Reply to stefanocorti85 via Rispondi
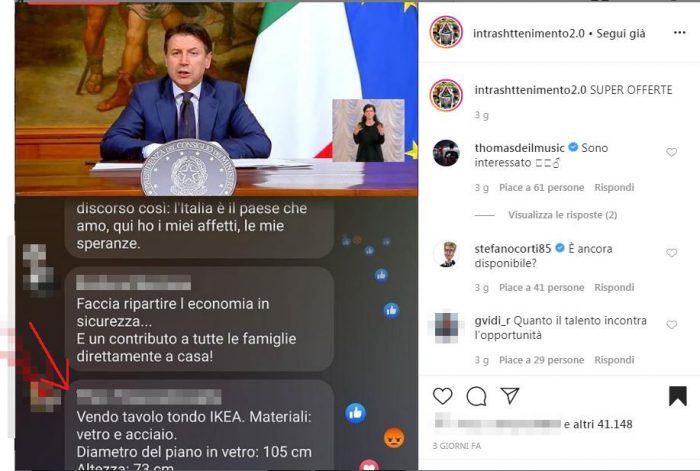700x471 pixels. pyautogui.click(x=614, y=288)
